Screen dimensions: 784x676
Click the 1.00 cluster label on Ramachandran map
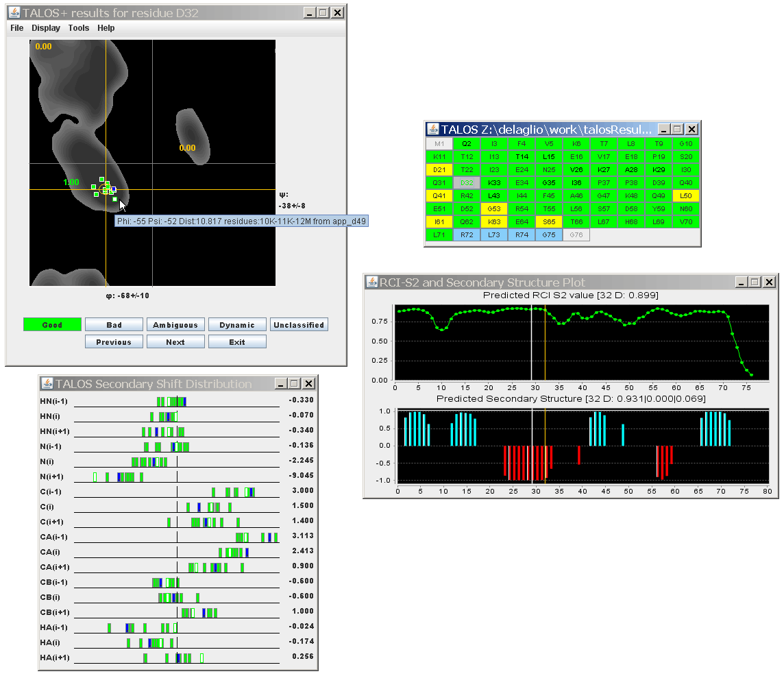point(71,182)
